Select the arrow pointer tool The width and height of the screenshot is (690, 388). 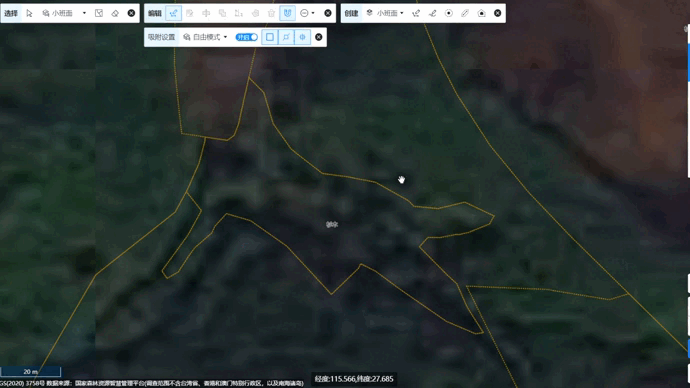(29, 13)
